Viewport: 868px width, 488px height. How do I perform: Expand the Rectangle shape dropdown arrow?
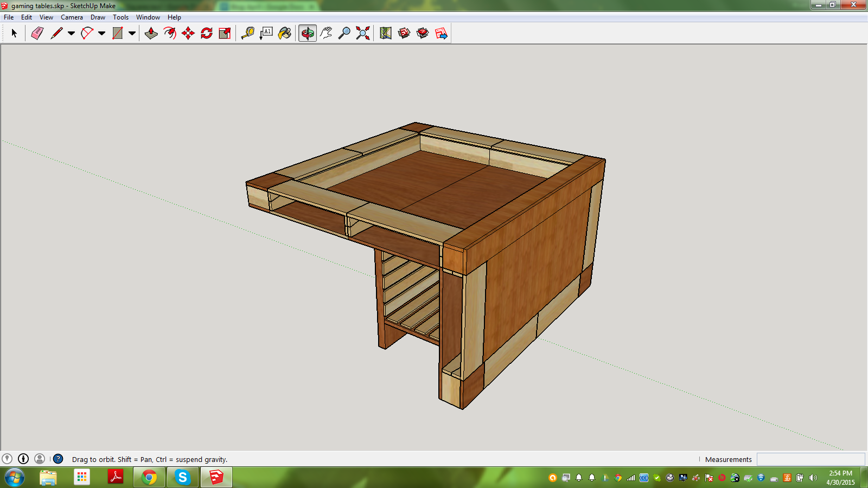(132, 34)
